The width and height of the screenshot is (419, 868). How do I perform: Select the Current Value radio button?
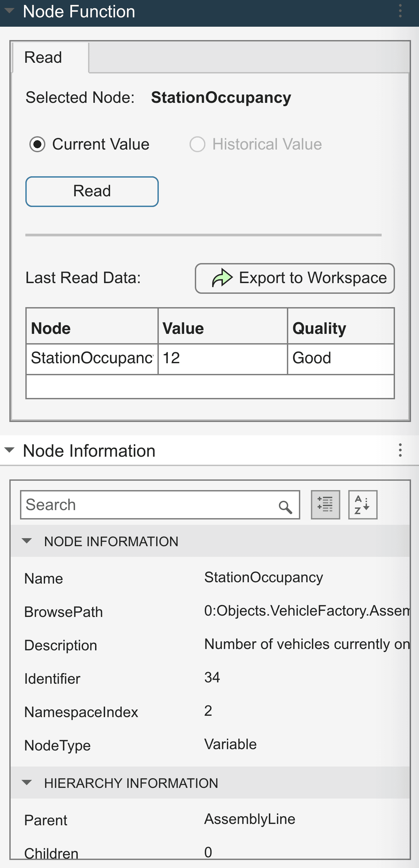click(x=37, y=145)
